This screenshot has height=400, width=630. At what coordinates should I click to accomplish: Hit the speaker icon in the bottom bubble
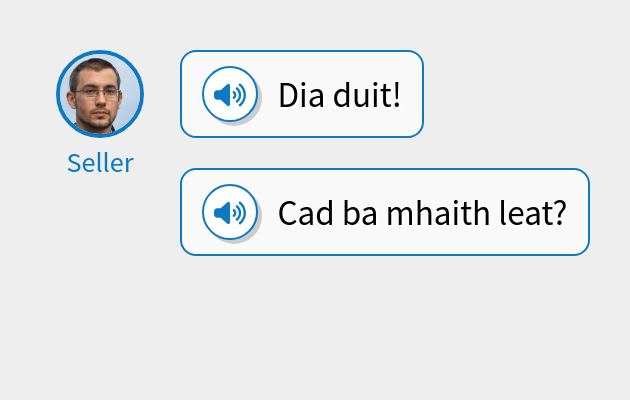(x=230, y=213)
